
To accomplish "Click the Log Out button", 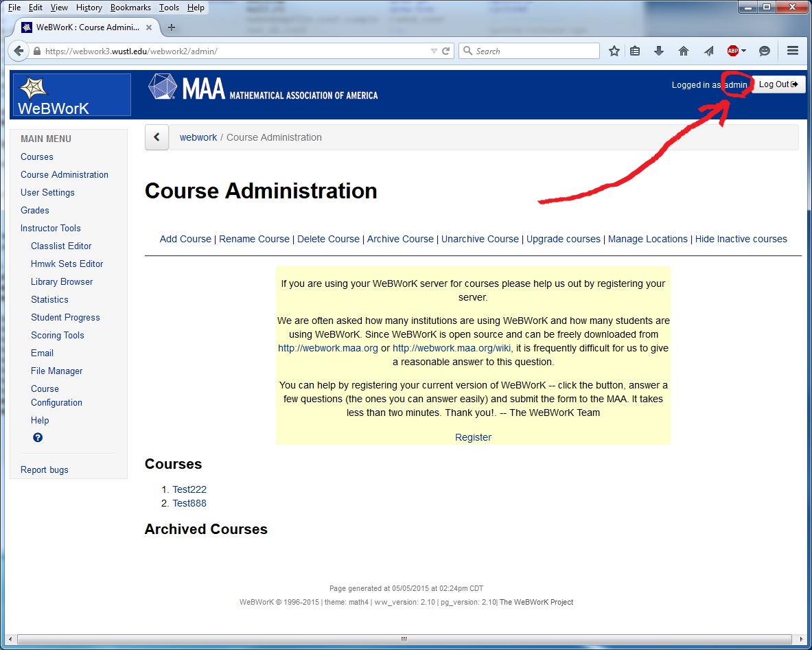I will coord(778,84).
